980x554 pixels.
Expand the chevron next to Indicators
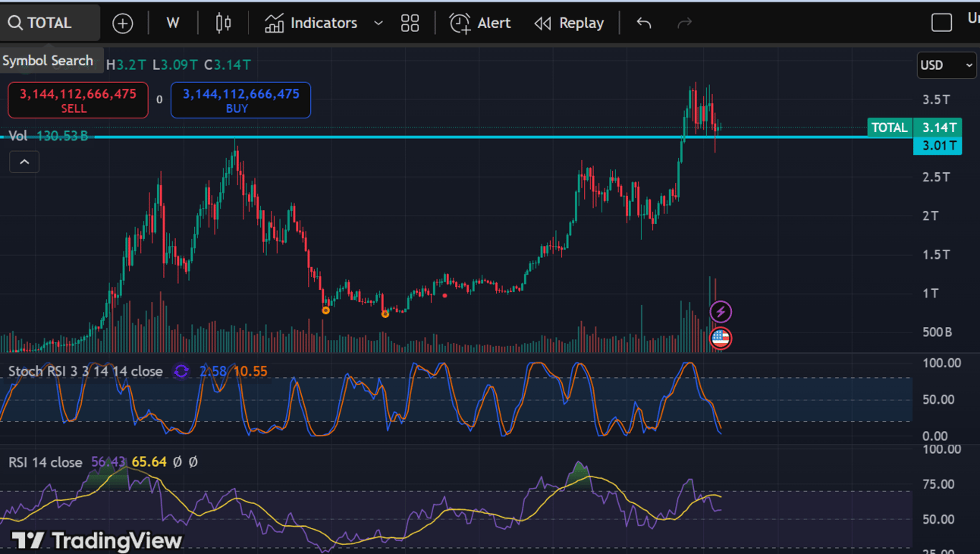point(378,24)
